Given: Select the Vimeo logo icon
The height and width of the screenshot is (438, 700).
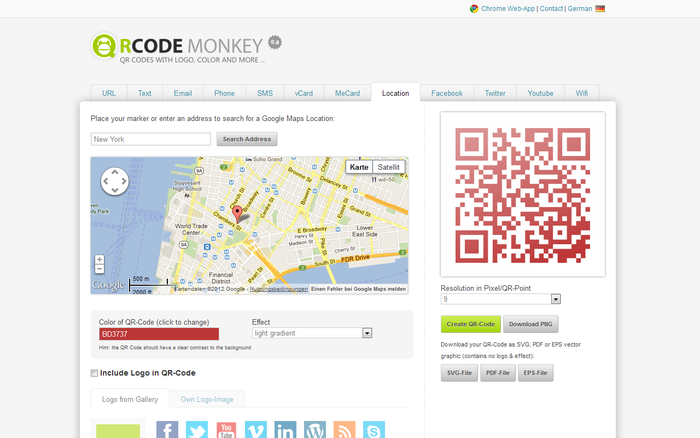Looking at the screenshot, I should [x=256, y=430].
